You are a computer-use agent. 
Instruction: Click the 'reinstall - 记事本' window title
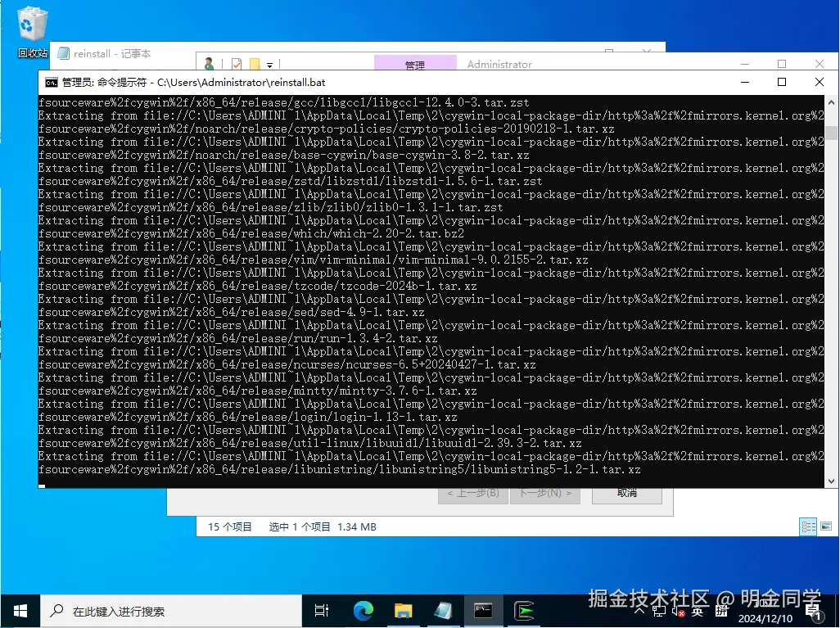112,53
